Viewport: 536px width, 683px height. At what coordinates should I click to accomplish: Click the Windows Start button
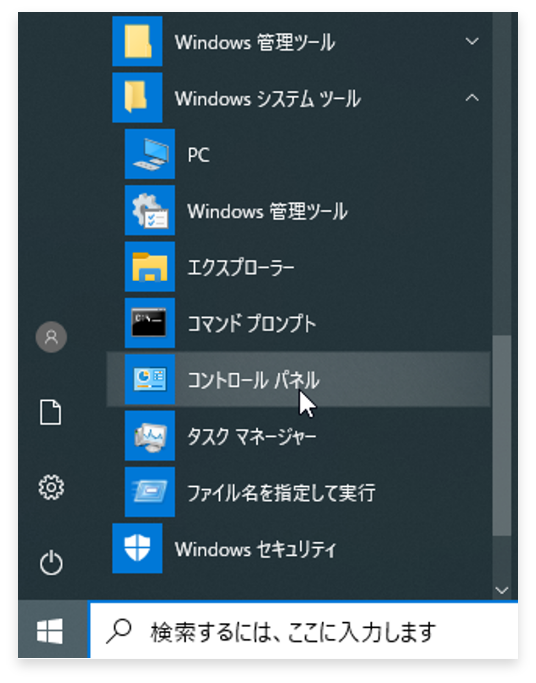click(x=50, y=631)
